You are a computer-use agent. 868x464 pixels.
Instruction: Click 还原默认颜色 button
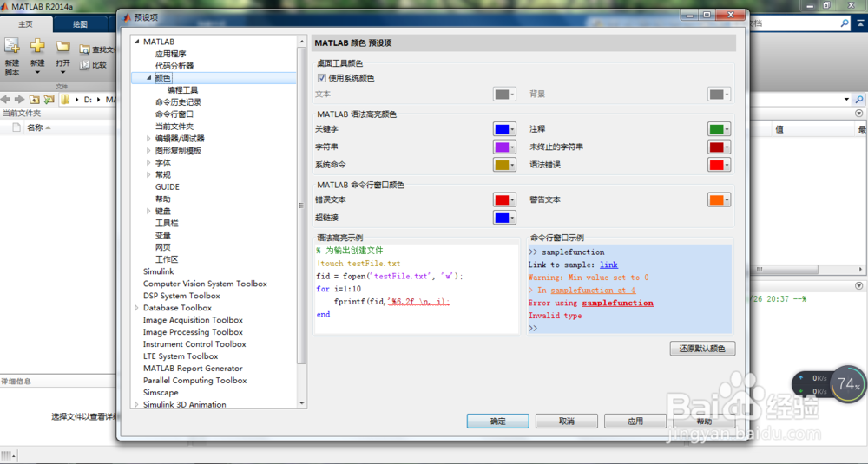click(702, 349)
